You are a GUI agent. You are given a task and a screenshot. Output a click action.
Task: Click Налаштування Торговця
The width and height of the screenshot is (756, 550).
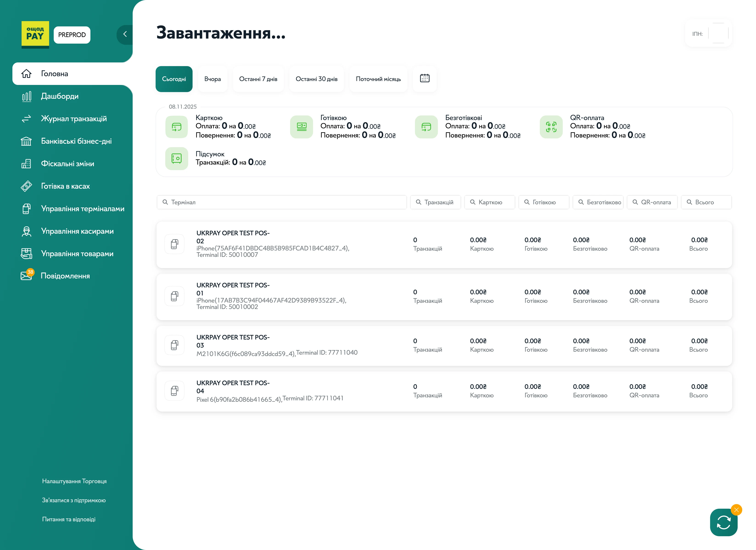pos(74,481)
